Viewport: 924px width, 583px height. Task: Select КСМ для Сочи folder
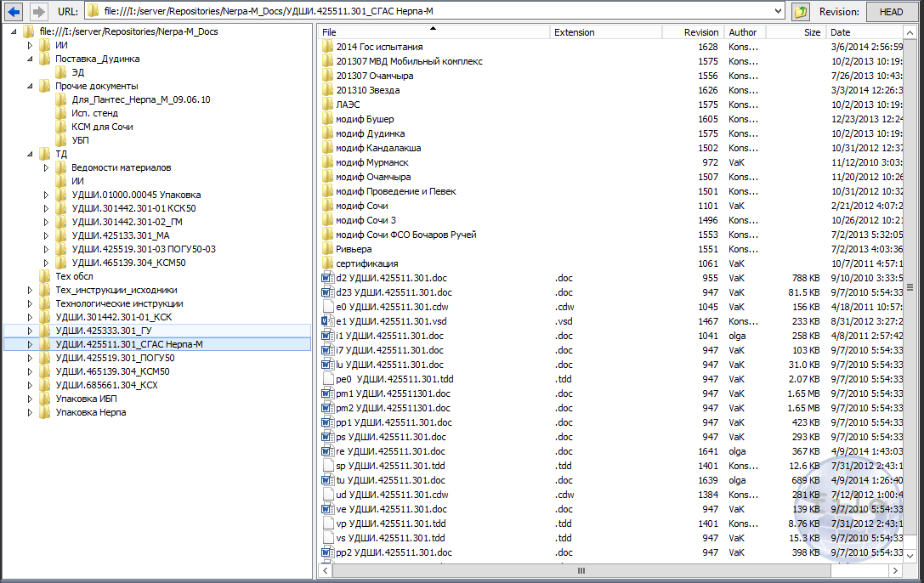click(x=103, y=127)
